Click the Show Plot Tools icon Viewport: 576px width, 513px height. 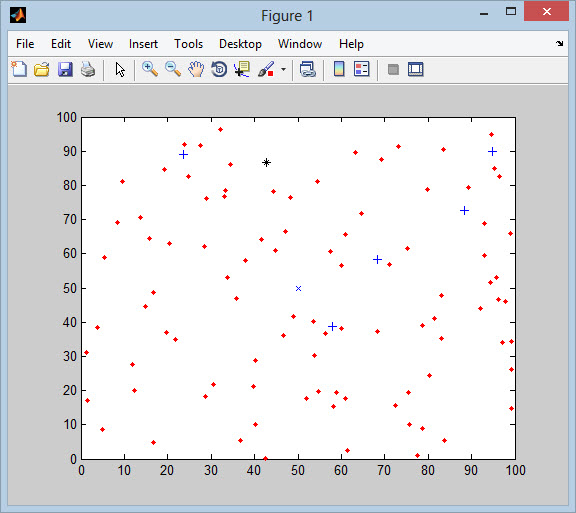[415, 69]
